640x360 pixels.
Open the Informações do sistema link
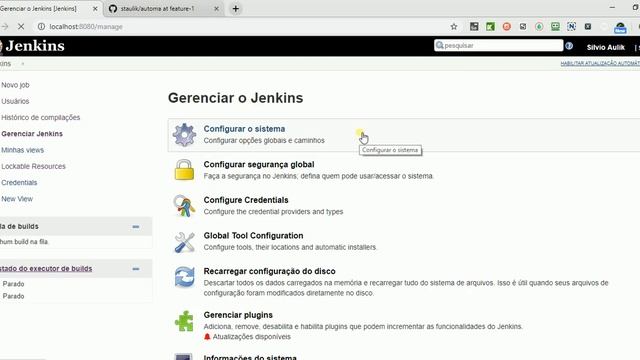pos(250,357)
